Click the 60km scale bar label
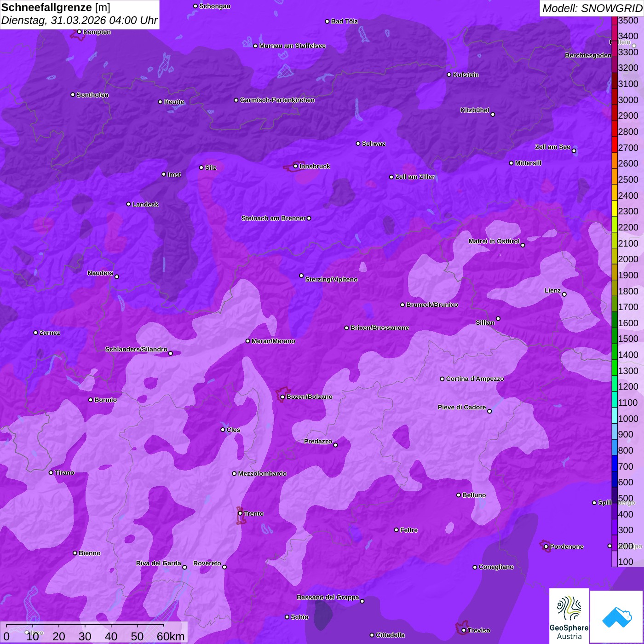Screen dimensions: 644x644 (171, 637)
